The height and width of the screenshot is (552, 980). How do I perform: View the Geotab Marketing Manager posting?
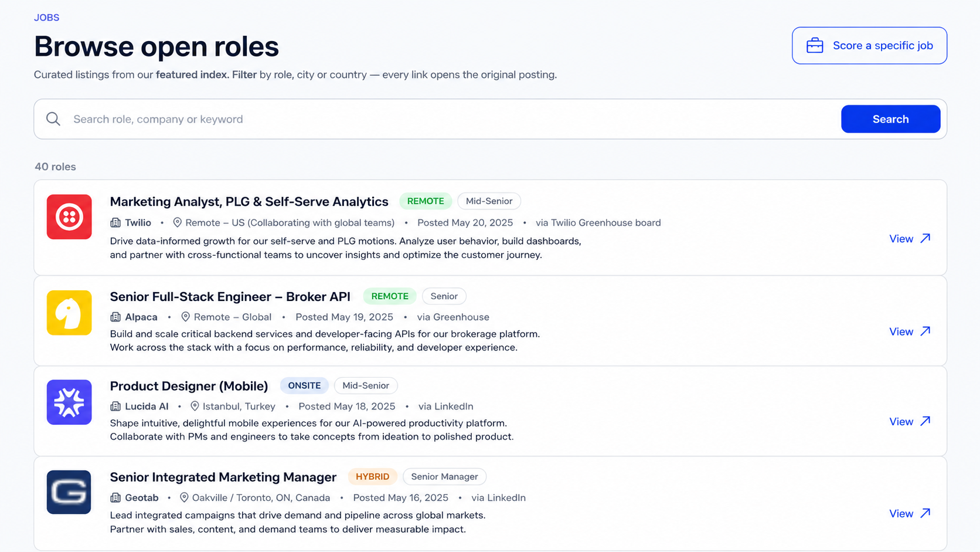click(910, 514)
